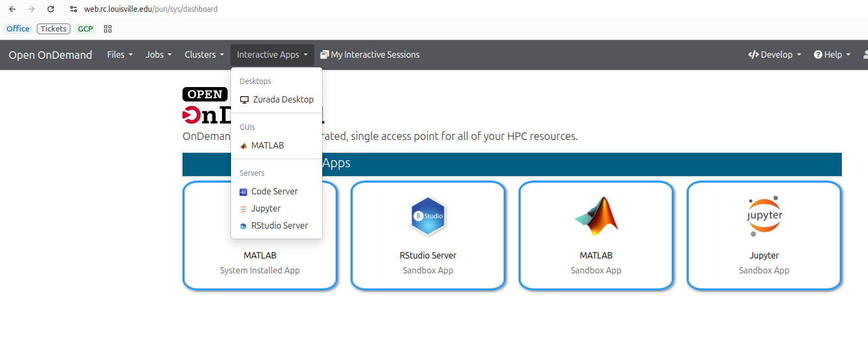Click the Desktops section header
The width and height of the screenshot is (868, 337).
click(255, 81)
